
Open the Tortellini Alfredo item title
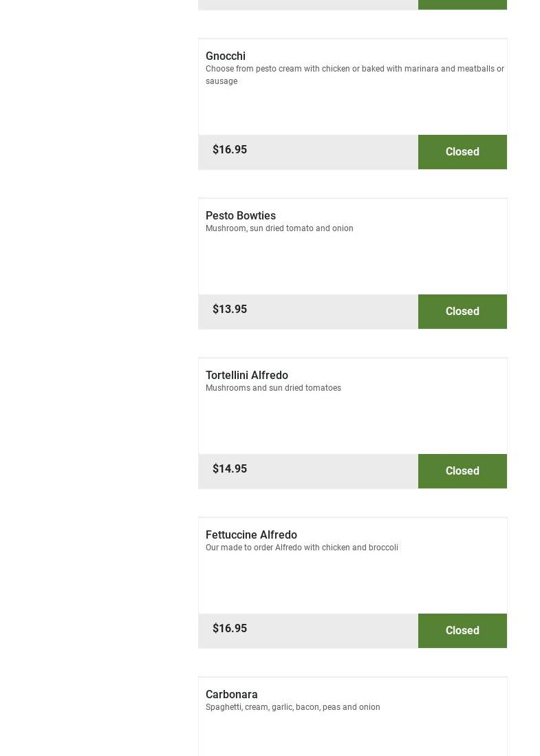pos(247,376)
